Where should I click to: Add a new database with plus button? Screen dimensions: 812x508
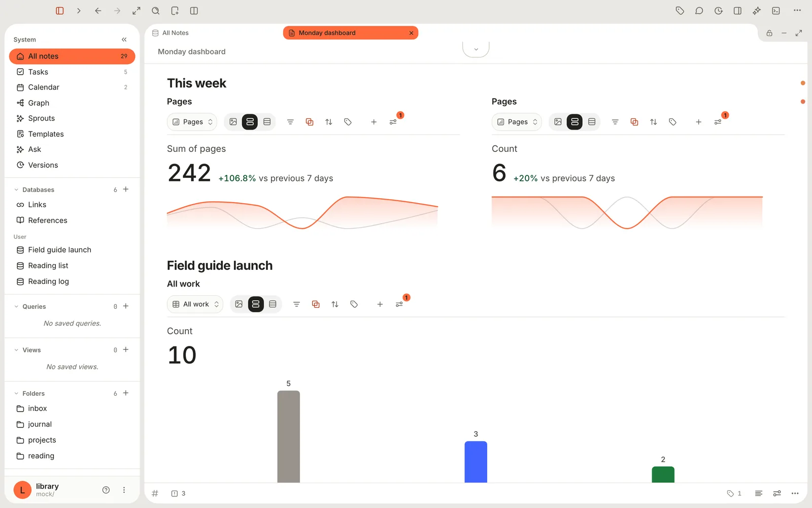click(126, 189)
